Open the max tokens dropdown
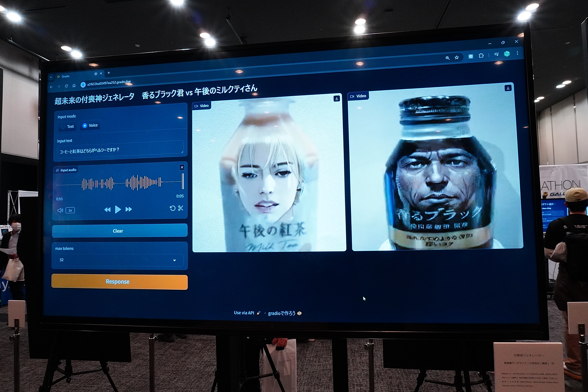Screen dimensions: 588x392 coord(174,260)
